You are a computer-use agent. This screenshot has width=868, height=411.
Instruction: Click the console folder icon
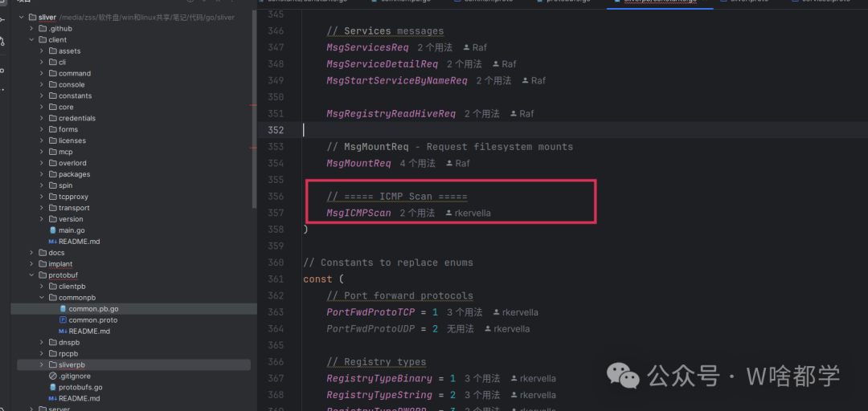(x=52, y=84)
